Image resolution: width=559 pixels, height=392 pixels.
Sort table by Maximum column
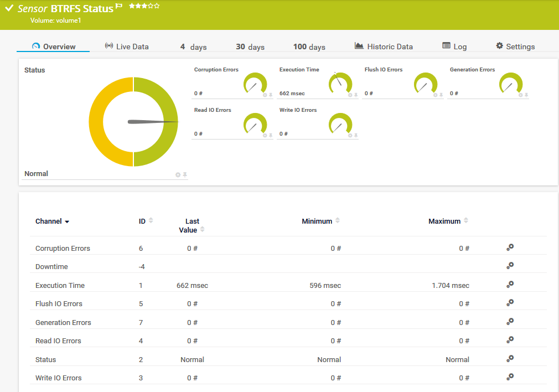click(x=466, y=221)
